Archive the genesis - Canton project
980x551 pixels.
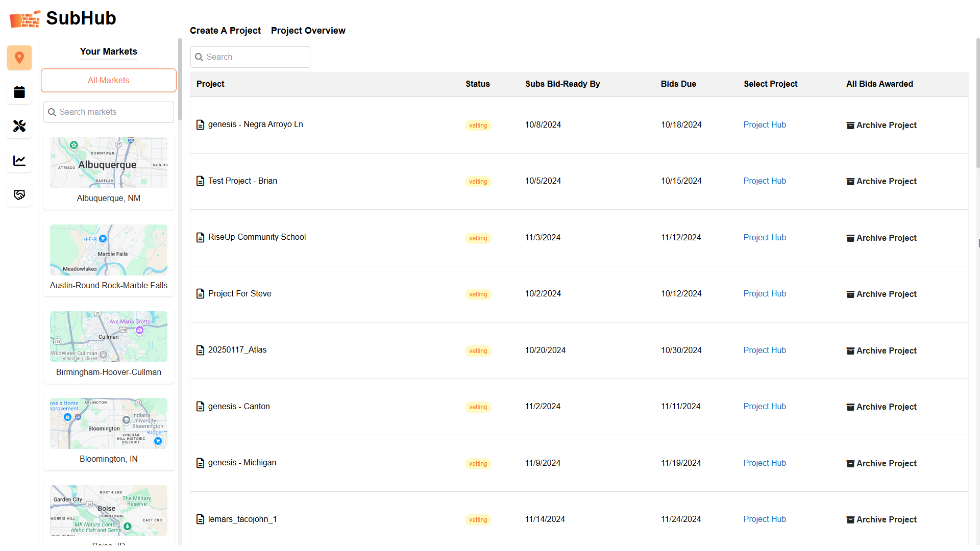[x=881, y=407]
